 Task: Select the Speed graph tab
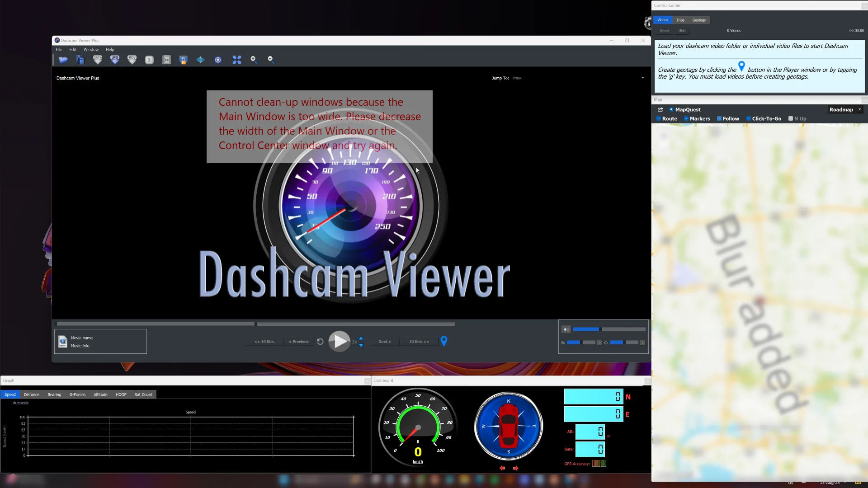pos(10,394)
